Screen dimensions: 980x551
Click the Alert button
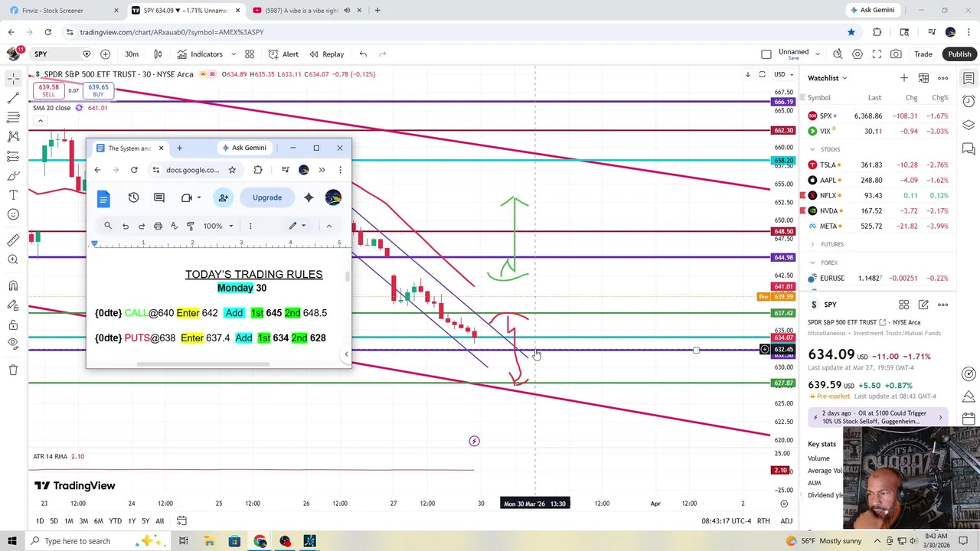(x=284, y=54)
